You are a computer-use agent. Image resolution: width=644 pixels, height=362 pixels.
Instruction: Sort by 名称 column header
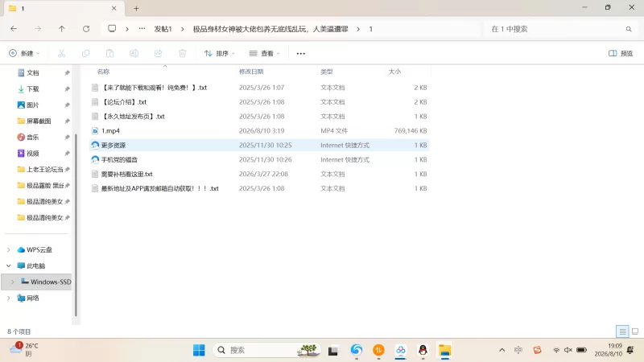pos(104,72)
